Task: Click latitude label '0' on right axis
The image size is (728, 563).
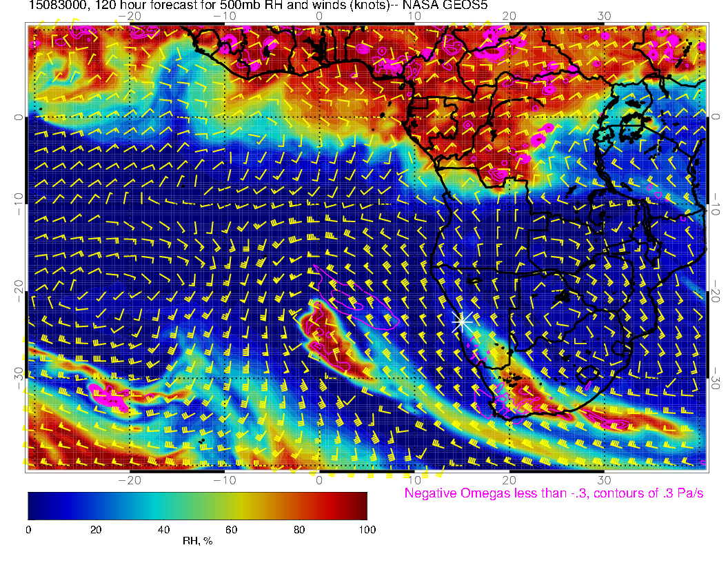Action: (716, 117)
